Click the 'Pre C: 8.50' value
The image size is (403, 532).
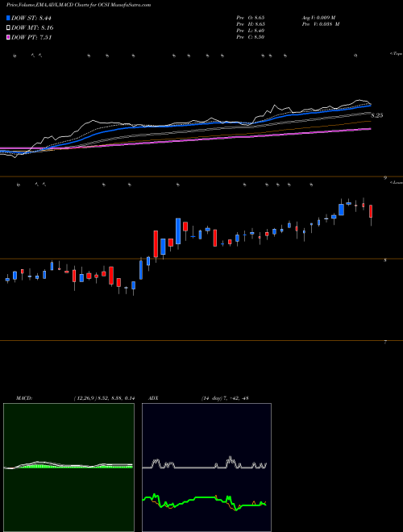pyautogui.click(x=251, y=37)
